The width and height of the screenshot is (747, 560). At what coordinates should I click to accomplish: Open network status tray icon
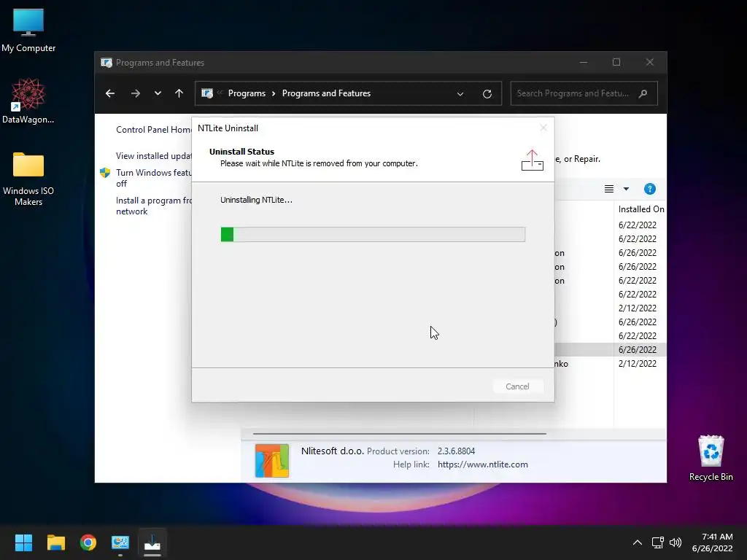click(657, 542)
